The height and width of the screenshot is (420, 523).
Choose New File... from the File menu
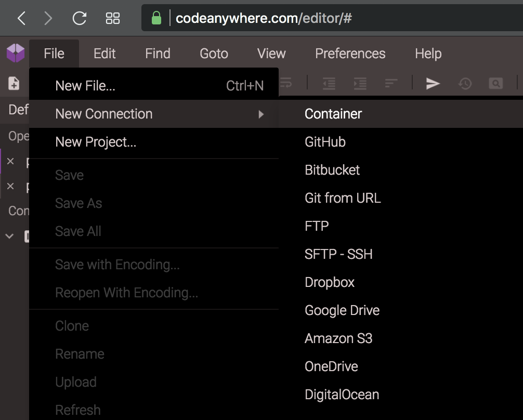tap(154, 86)
